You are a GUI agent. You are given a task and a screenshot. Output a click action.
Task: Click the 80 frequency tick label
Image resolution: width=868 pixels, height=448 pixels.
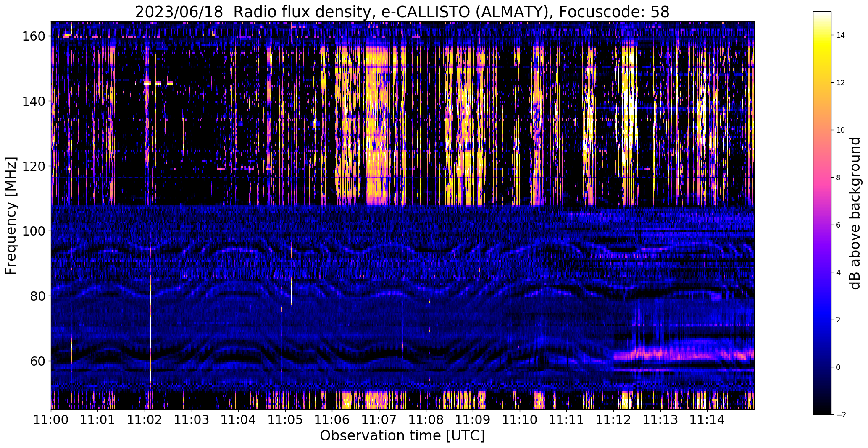tap(38, 296)
